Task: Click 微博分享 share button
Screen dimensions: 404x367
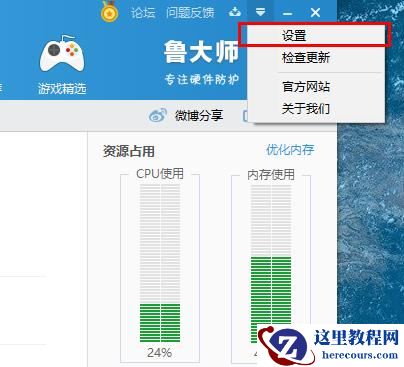Action: point(199,116)
